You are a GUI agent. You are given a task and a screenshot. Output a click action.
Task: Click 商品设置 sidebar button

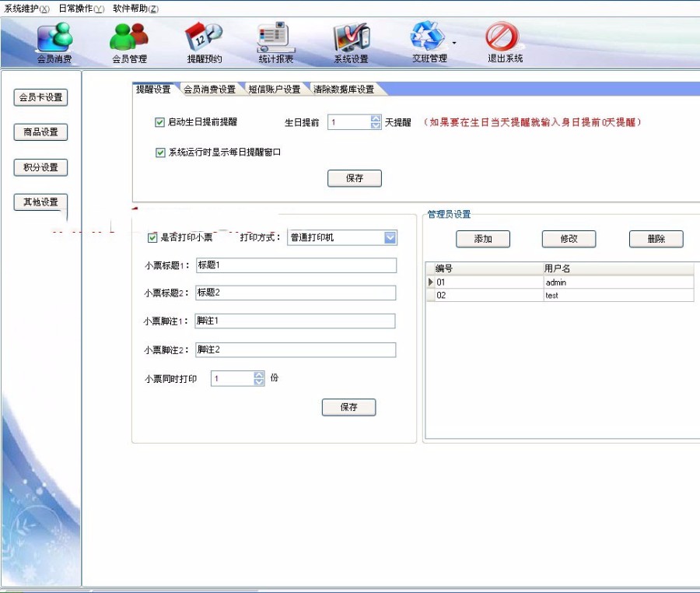tap(40, 132)
